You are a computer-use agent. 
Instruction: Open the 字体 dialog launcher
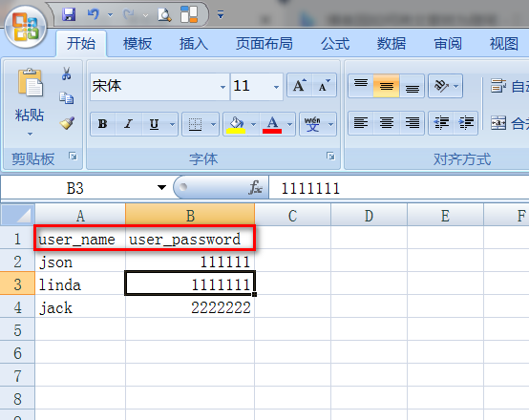(x=330, y=156)
